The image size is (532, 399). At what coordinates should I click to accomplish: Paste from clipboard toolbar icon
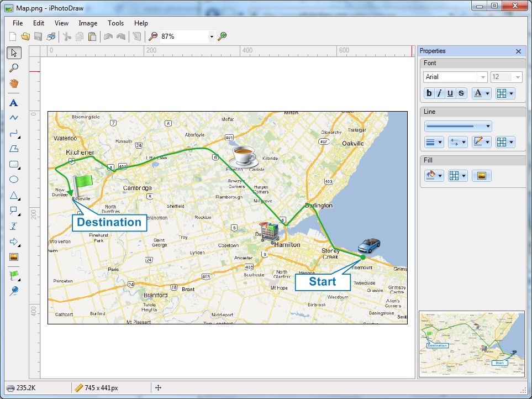pyautogui.click(x=92, y=36)
